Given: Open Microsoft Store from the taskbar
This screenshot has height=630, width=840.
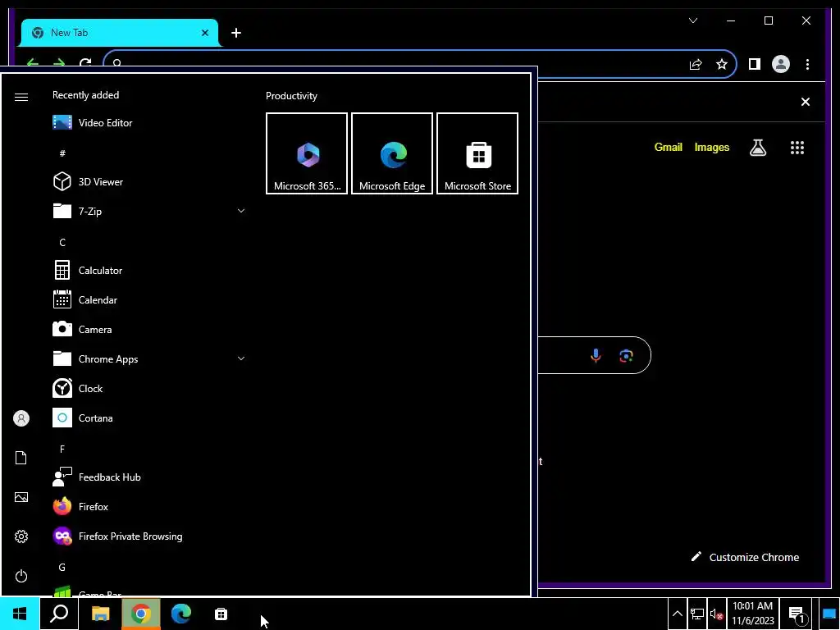Looking at the screenshot, I should tap(221, 614).
